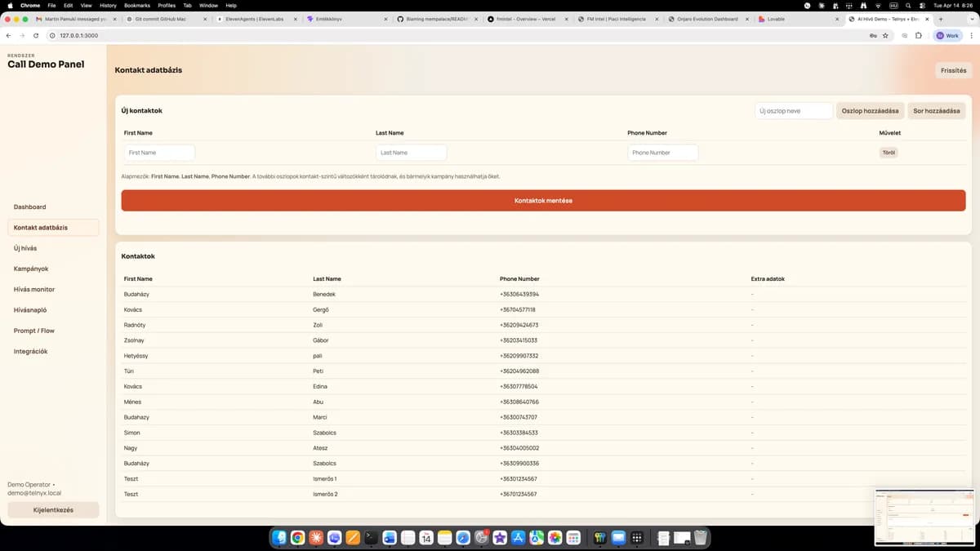Screen dimensions: 980x551
Task: Open Terminal from the Dock
Action: 371,538
